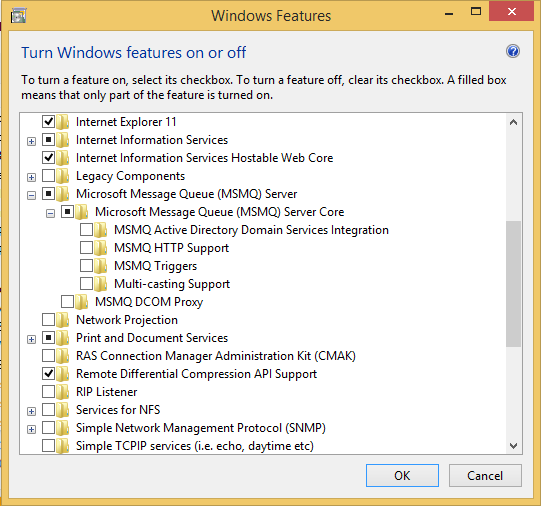The height and width of the screenshot is (506, 541).
Task: Click the scrollbar down arrow in feature list
Action: (513, 446)
